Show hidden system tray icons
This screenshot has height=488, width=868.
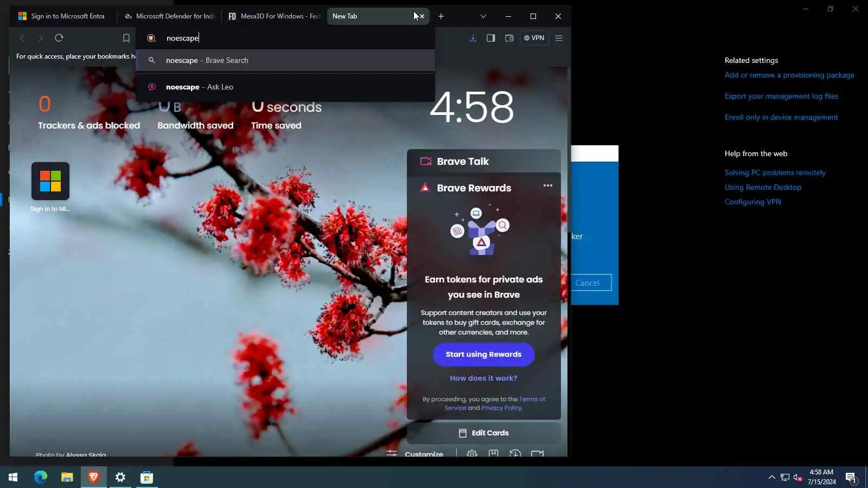pos(771,477)
